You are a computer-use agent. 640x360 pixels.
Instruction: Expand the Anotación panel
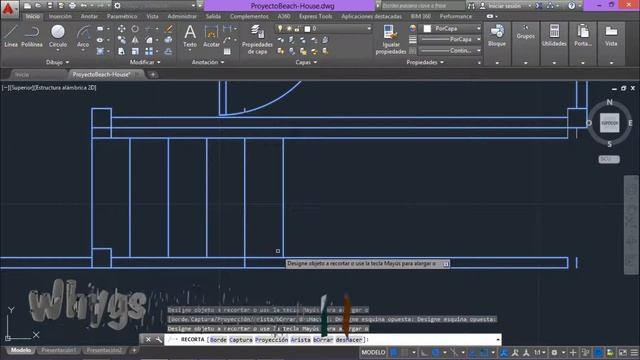(x=208, y=62)
